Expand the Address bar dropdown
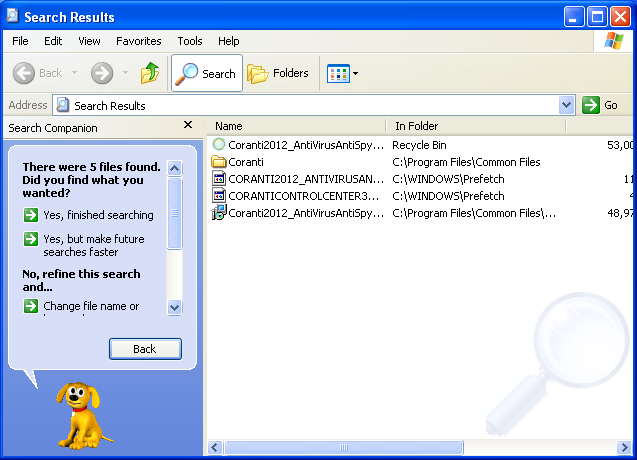Screen dimensions: 637x460 (566, 105)
